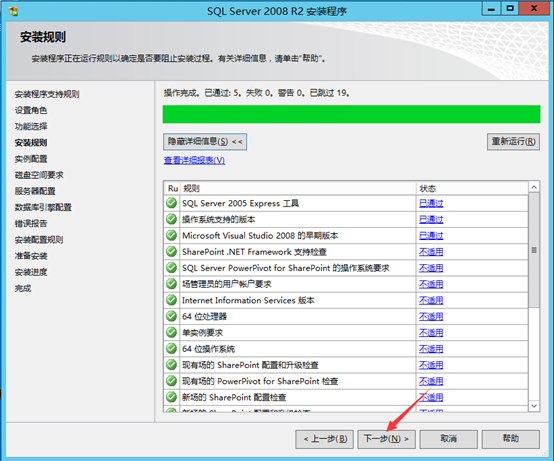Open 不适用 status for 64 位操作系统
The image size is (554, 461).
[431, 349]
